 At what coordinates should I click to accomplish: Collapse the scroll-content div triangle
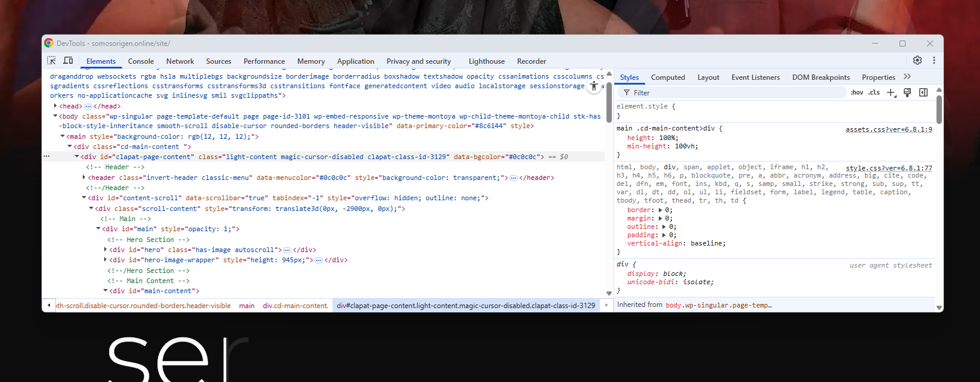pos(91,209)
